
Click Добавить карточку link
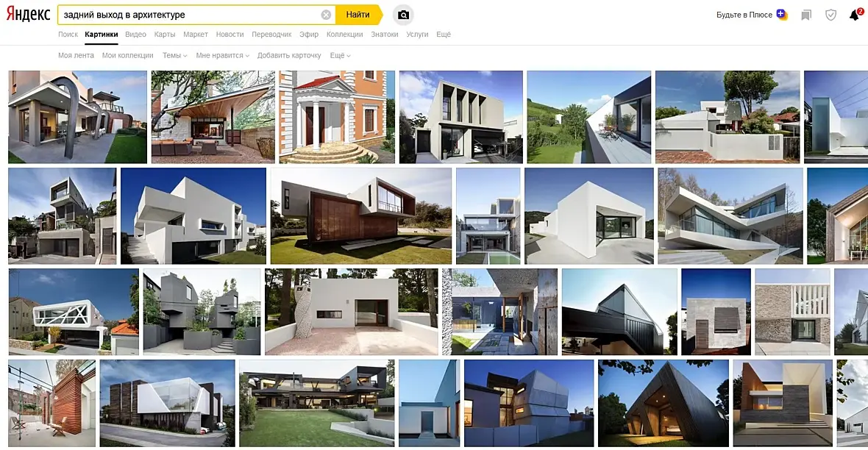pos(289,55)
